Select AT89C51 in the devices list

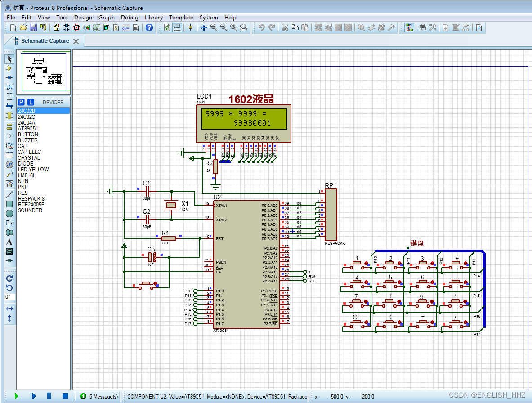[x=28, y=128]
